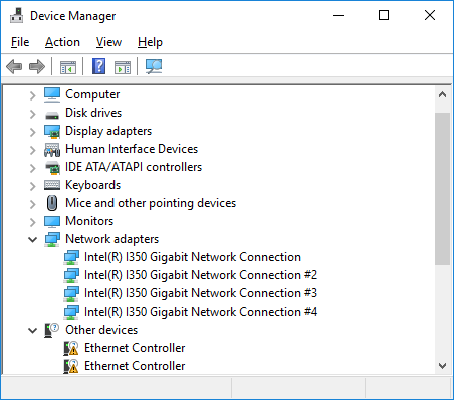Select Intel(R) I350 Gigabit Network Connection #2 text
Screen dimensions: 455x401
200,275
